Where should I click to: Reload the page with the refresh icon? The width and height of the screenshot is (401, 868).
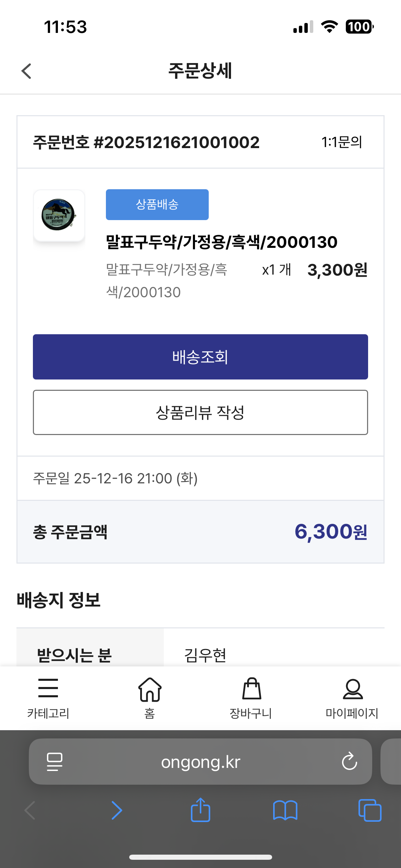349,762
